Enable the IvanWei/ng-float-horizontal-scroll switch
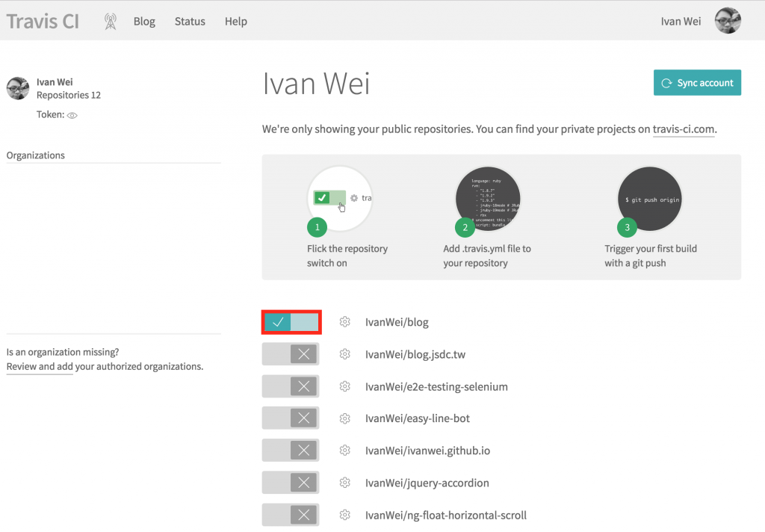The image size is (765, 532). coord(291,515)
